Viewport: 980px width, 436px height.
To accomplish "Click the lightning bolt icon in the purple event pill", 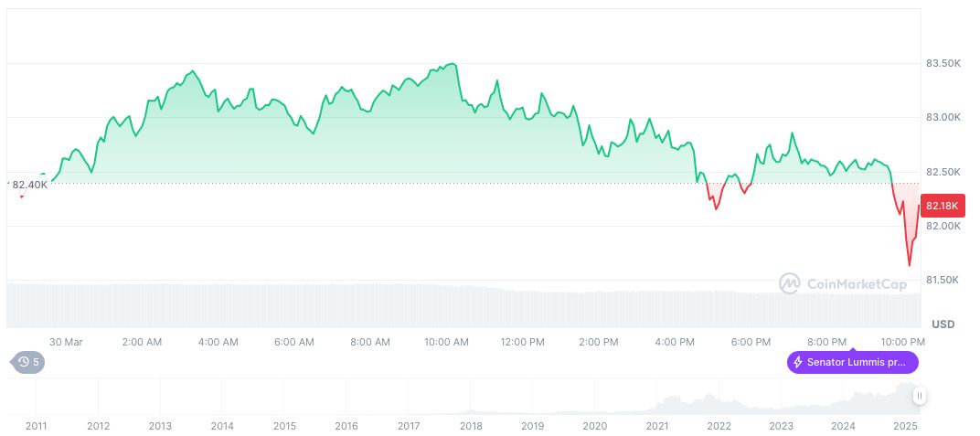I will pyautogui.click(x=798, y=362).
